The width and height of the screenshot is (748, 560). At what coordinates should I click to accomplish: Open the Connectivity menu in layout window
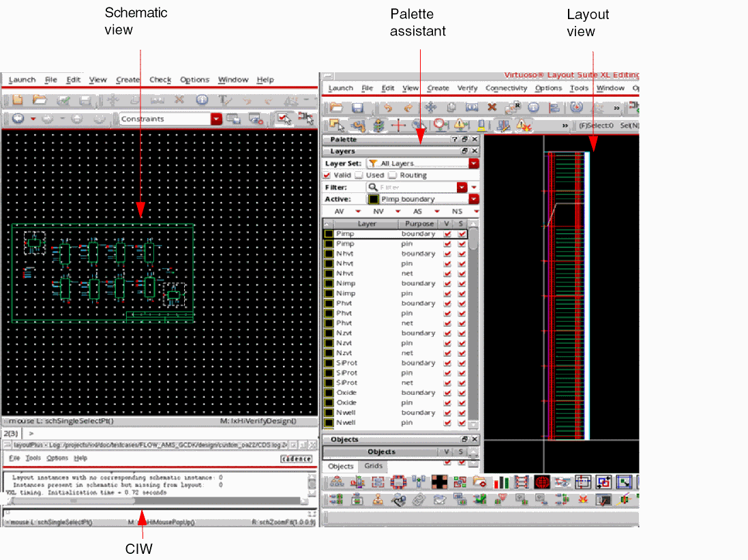click(x=506, y=88)
